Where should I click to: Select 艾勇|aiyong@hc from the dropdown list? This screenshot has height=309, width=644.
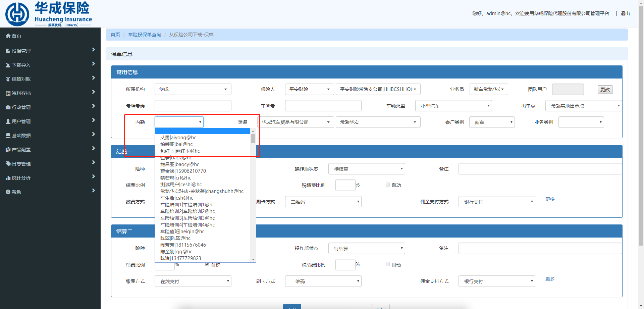[x=178, y=138]
